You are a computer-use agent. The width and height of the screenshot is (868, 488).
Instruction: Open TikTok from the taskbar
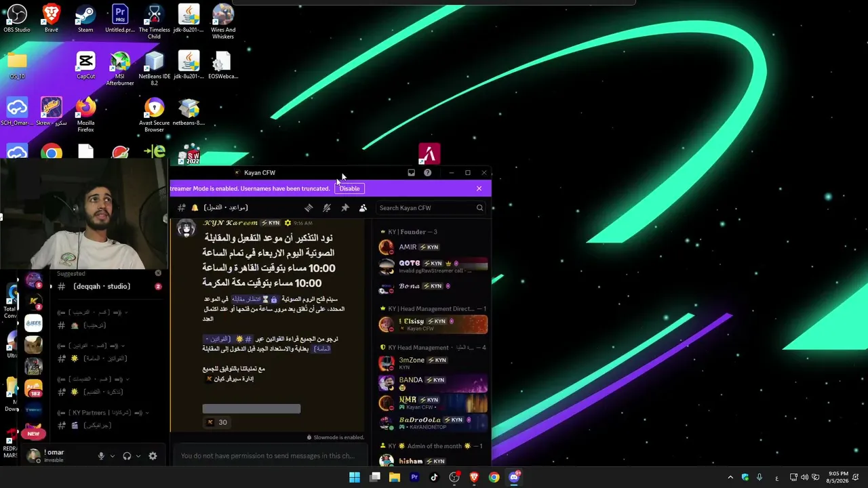click(x=434, y=477)
